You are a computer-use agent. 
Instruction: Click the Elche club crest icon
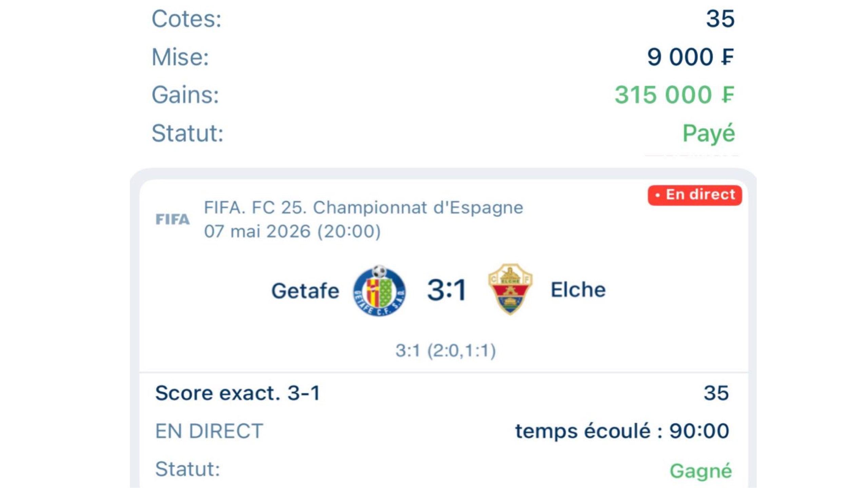point(510,289)
